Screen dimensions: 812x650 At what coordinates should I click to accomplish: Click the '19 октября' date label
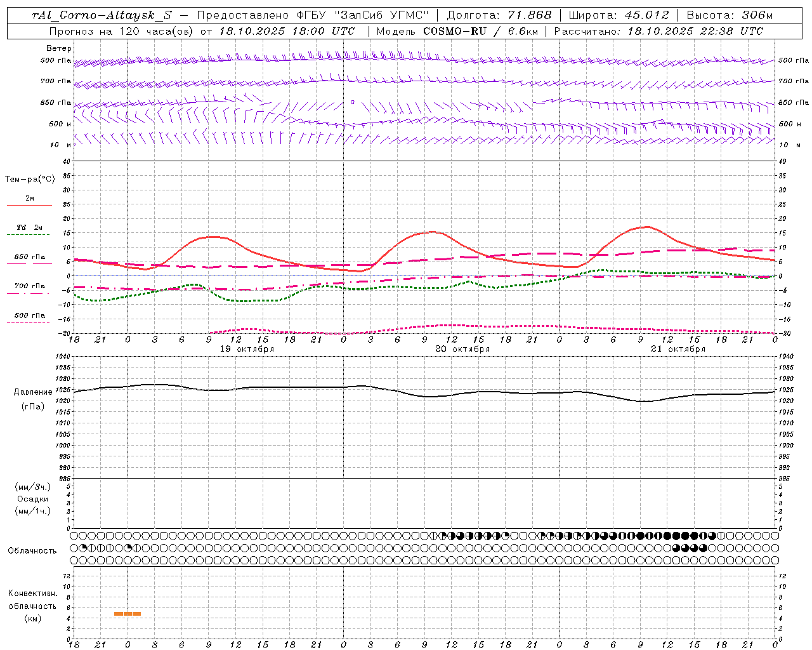(247, 349)
